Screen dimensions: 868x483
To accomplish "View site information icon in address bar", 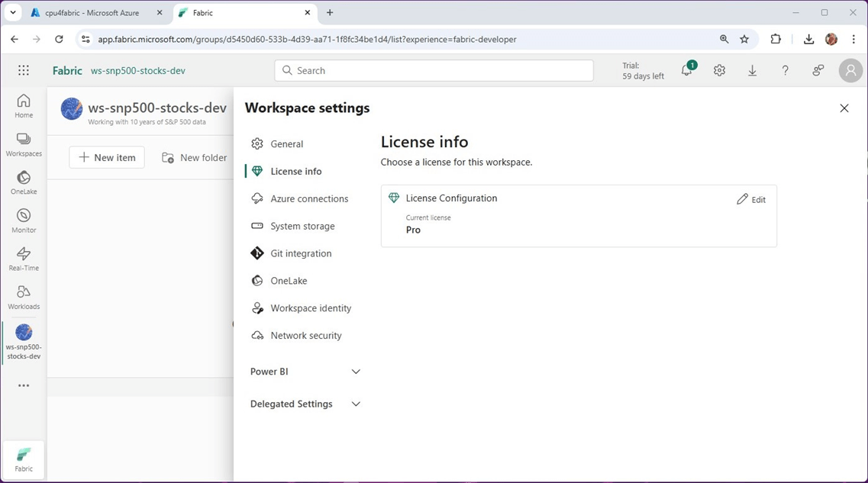I will [86, 39].
